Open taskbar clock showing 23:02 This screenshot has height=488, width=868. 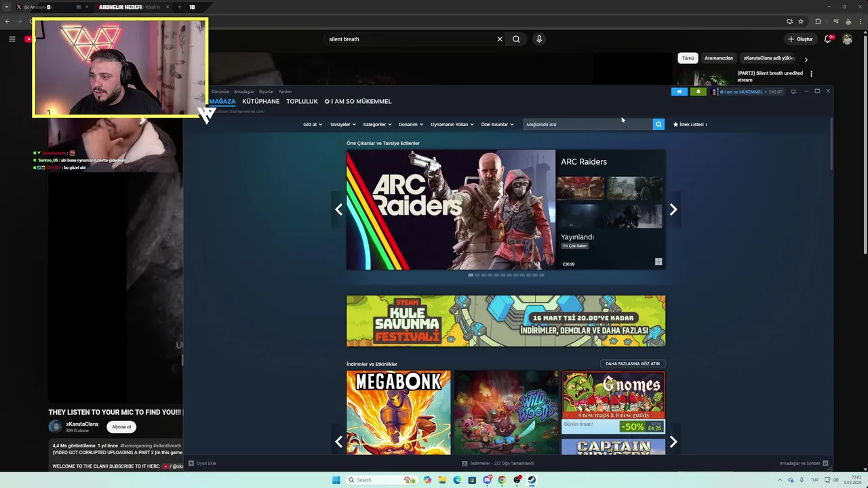click(x=852, y=480)
